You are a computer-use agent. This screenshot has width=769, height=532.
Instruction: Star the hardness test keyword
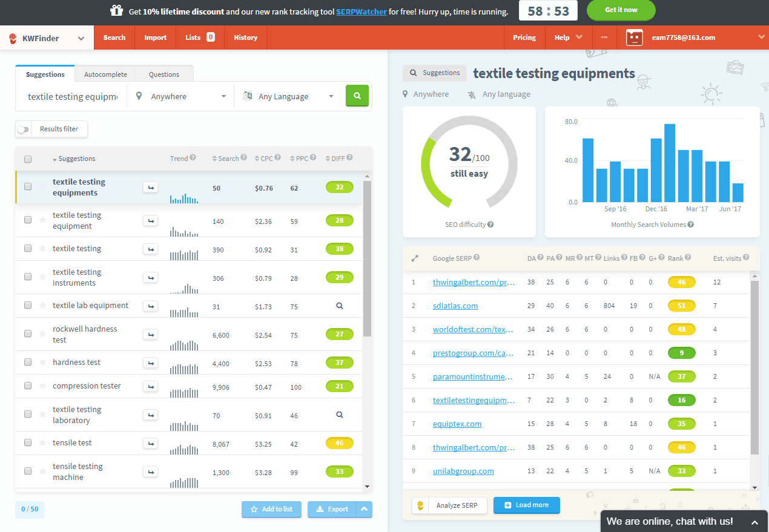pos(42,363)
